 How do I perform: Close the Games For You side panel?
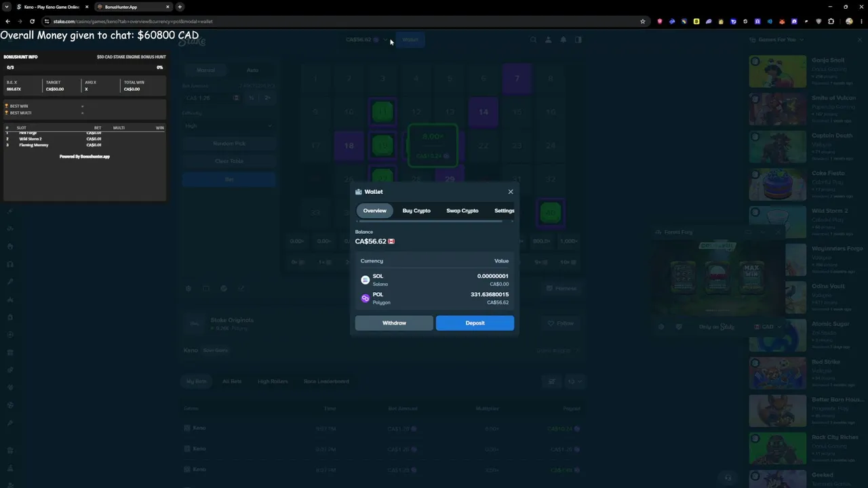coord(860,39)
